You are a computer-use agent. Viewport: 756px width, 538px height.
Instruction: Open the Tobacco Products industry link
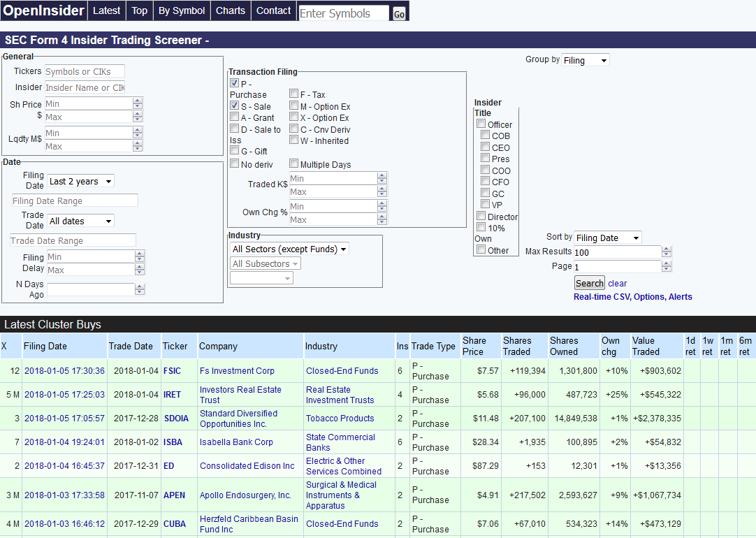pos(340,419)
